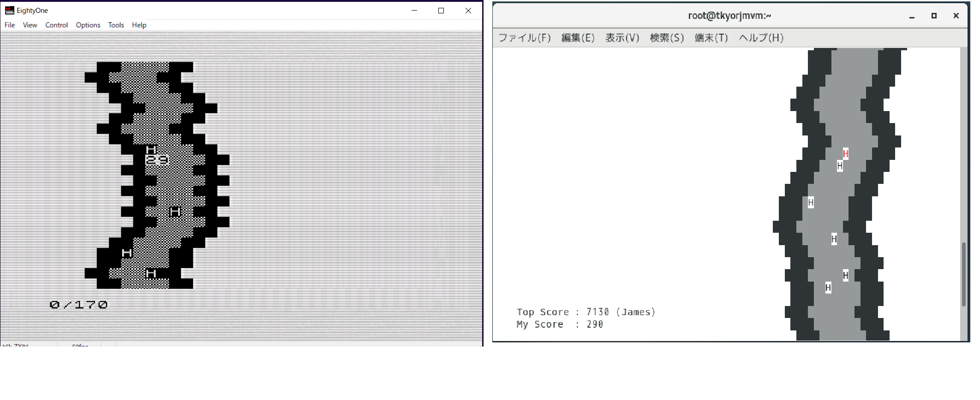Viewport: 980px width, 400px height.
Task: Click the red H player in terminal game
Action: 845,153
